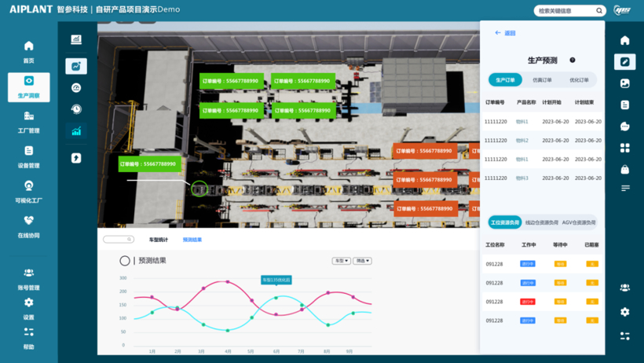Open the 车型 dropdown above chart
The height and width of the screenshot is (363, 644).
(x=341, y=261)
